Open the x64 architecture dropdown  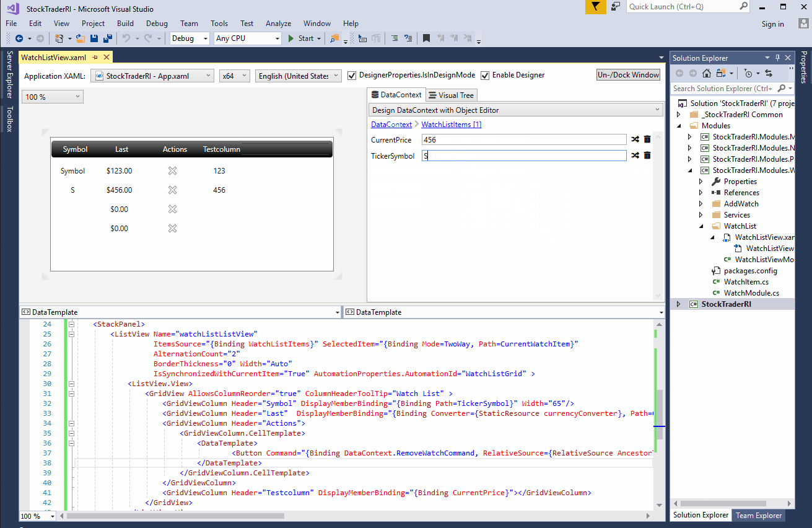click(235, 76)
